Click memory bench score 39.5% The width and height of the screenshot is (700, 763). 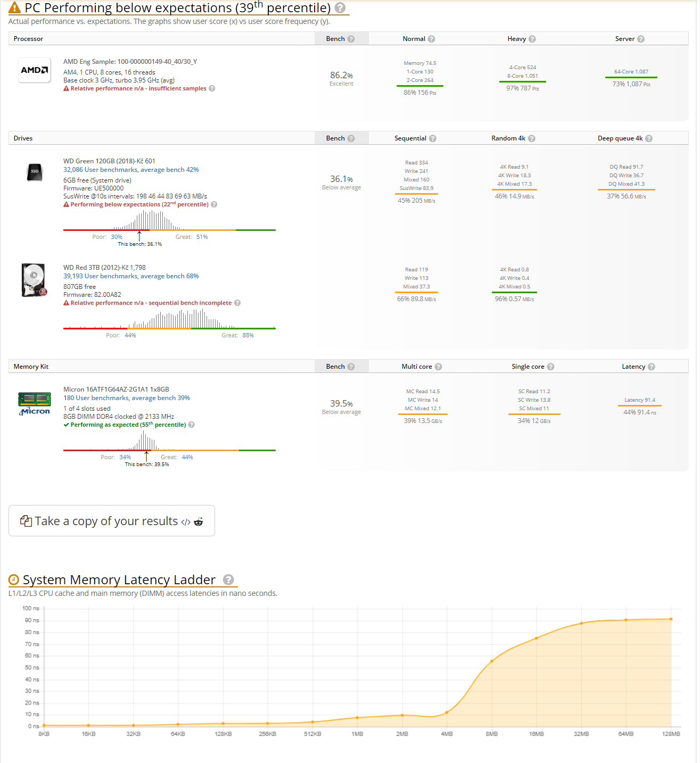341,403
